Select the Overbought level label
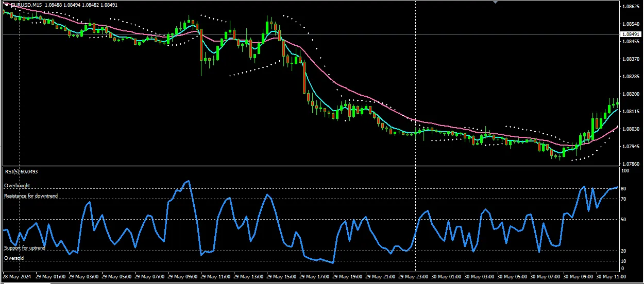 point(17,186)
